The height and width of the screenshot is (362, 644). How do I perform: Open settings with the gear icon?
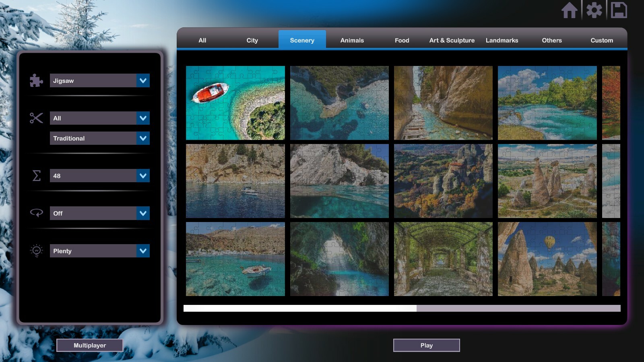(x=594, y=10)
